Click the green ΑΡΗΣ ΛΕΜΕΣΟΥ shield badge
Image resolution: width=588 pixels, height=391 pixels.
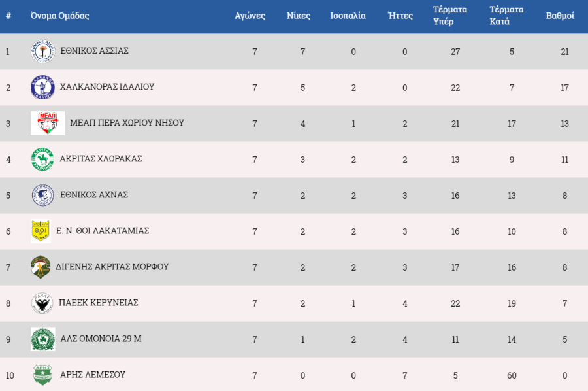(42, 375)
